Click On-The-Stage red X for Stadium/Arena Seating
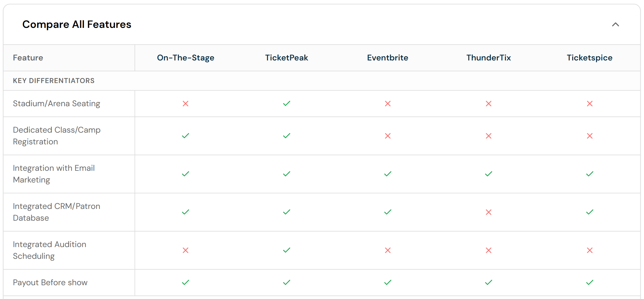This screenshot has height=299, width=644. [x=186, y=104]
